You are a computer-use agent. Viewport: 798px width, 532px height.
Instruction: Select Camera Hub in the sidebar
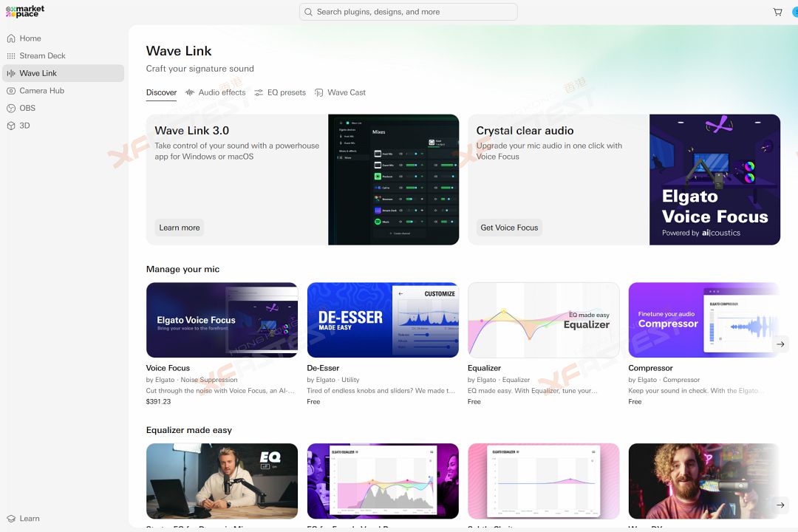point(41,91)
